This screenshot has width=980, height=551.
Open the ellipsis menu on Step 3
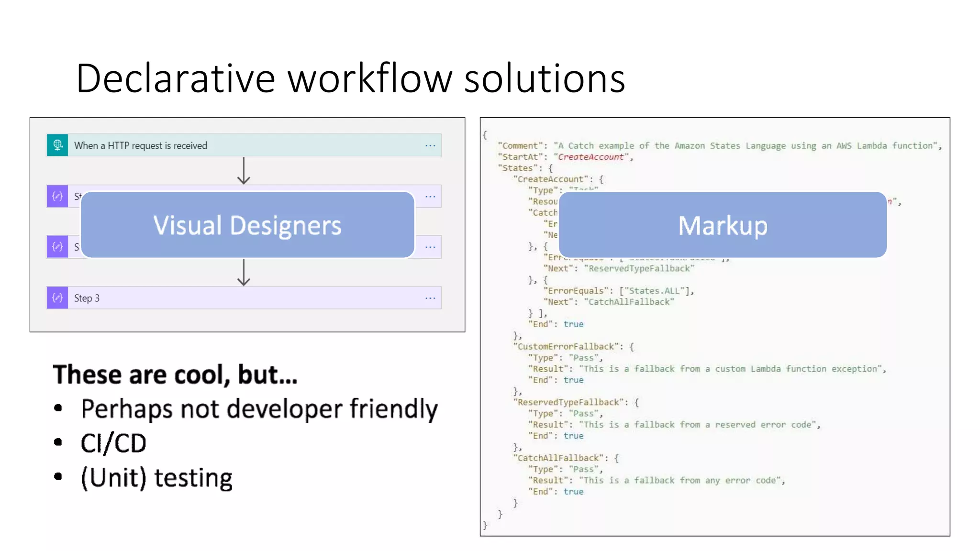430,298
